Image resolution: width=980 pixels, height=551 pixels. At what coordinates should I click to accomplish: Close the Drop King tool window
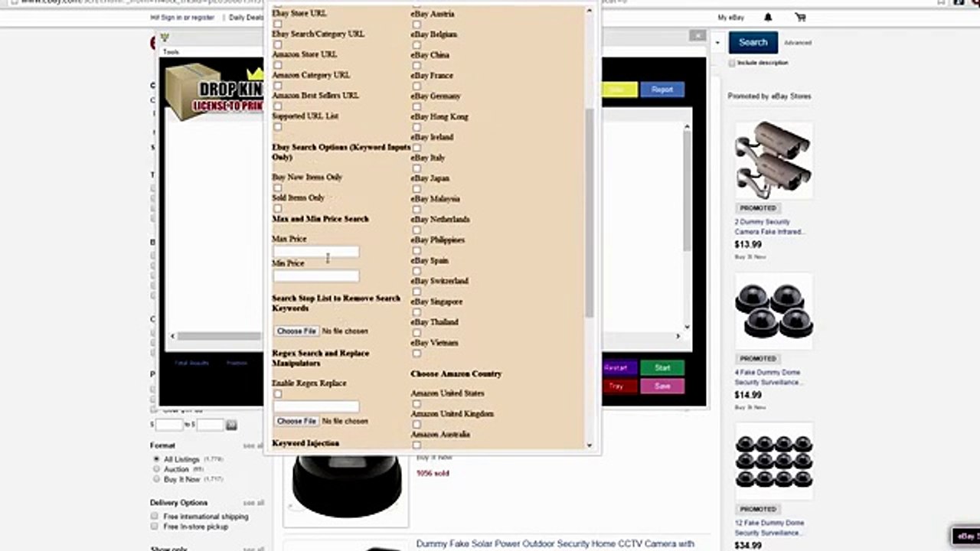coord(697,35)
